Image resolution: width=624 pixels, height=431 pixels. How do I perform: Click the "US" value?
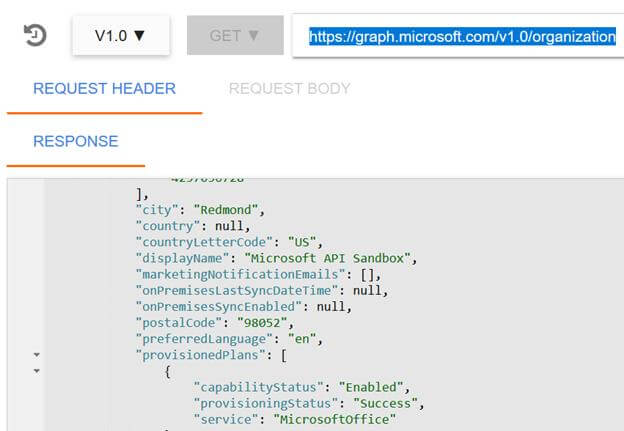[302, 242]
